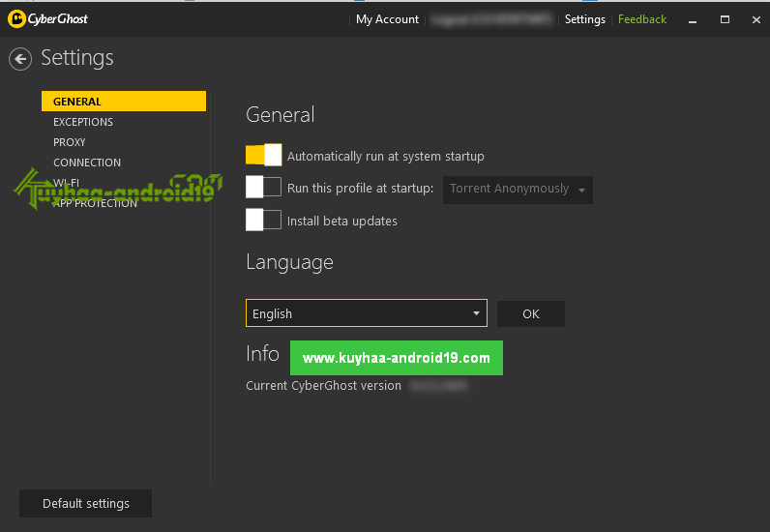Open the WI-FI settings section
This screenshot has height=532, width=770.
click(66, 183)
